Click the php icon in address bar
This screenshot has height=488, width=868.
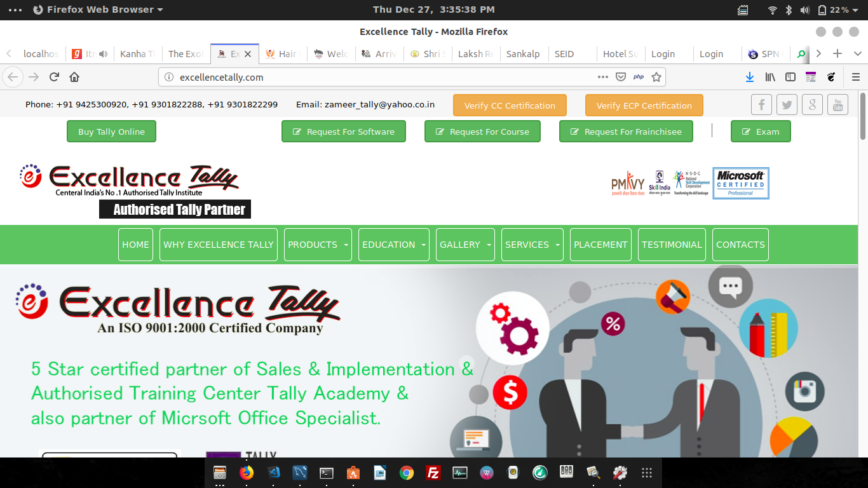click(639, 77)
